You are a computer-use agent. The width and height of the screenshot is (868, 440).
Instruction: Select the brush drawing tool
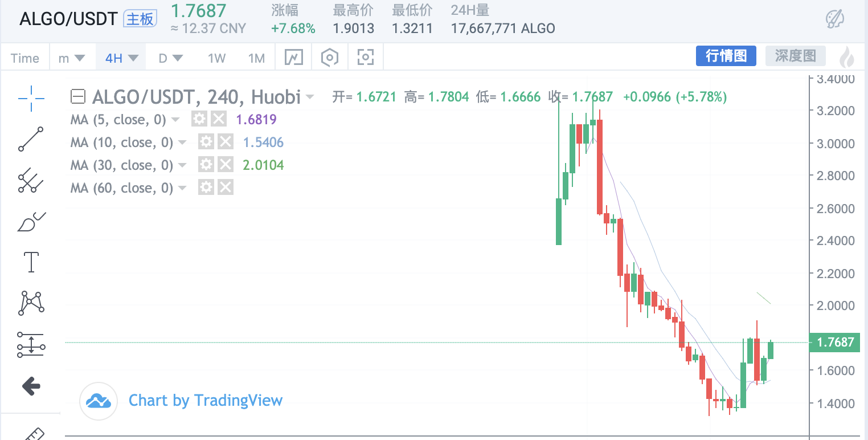point(31,222)
